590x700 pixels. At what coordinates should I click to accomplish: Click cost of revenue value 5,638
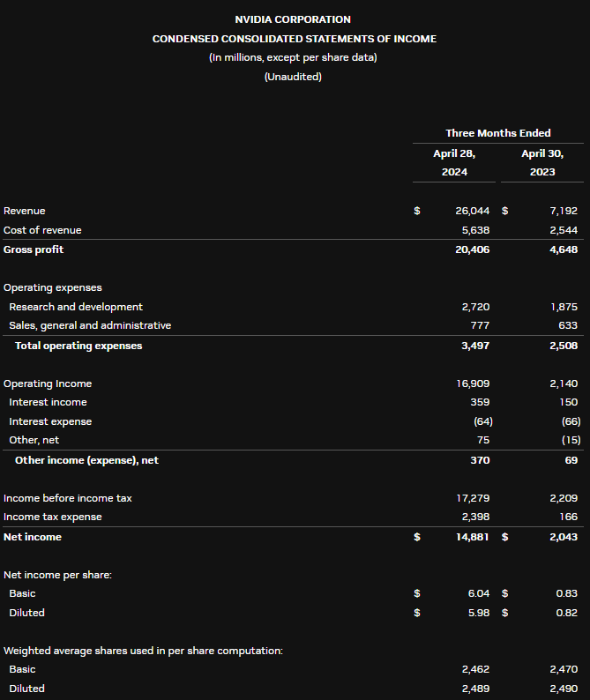(475, 230)
